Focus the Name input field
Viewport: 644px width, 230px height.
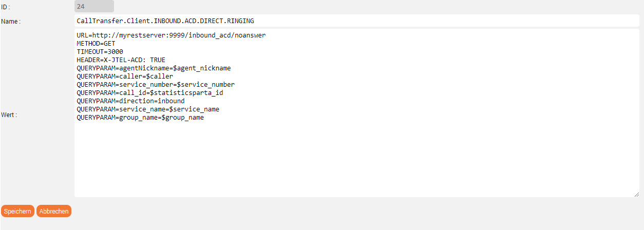(356, 21)
